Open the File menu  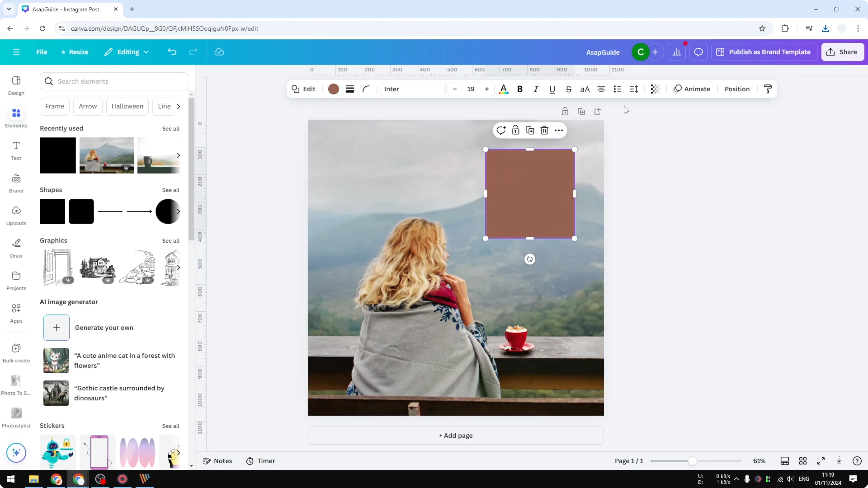[42, 52]
